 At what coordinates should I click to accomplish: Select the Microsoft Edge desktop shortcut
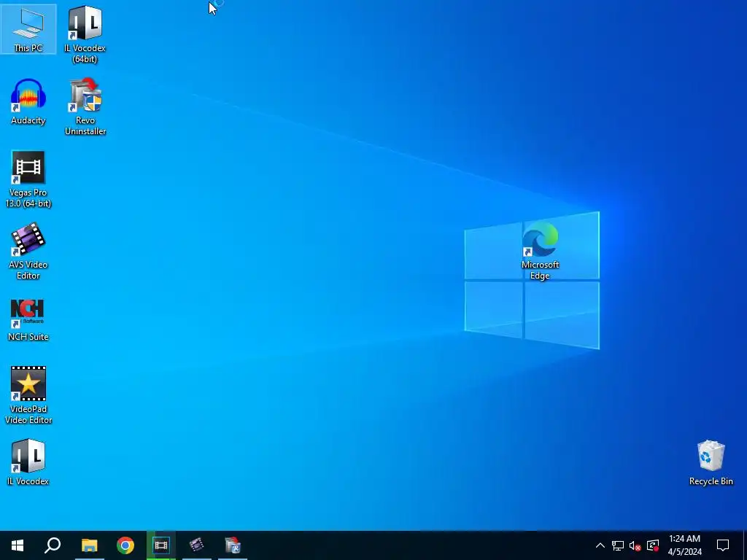(540, 251)
